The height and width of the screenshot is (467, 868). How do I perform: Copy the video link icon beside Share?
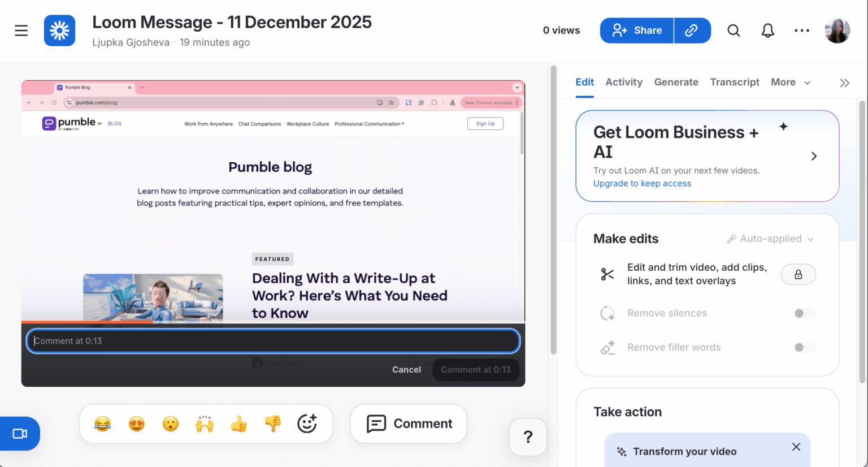coord(692,30)
